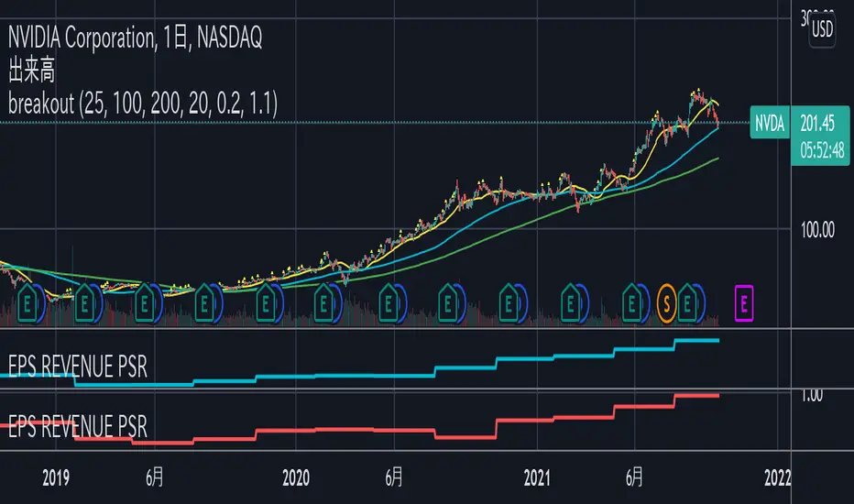Open the USD currency selector
Screen dimensions: 854x504
click(x=822, y=29)
